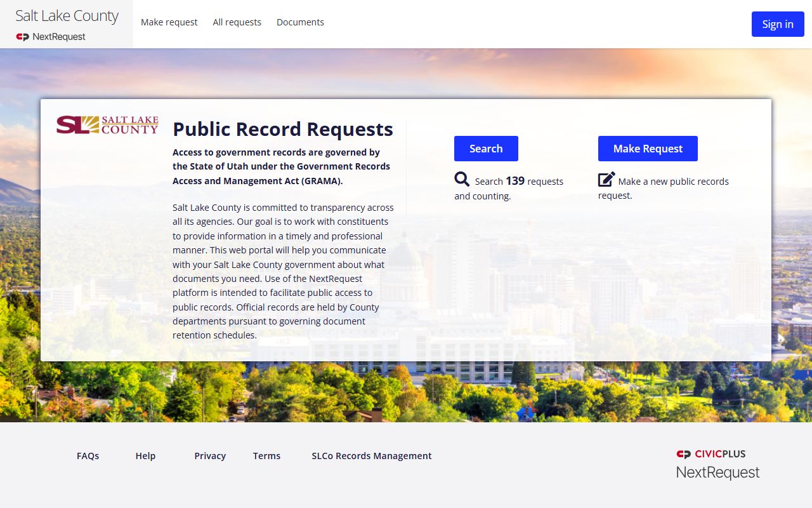Open the Make request menu item
This screenshot has width=812, height=508.
pos(169,22)
